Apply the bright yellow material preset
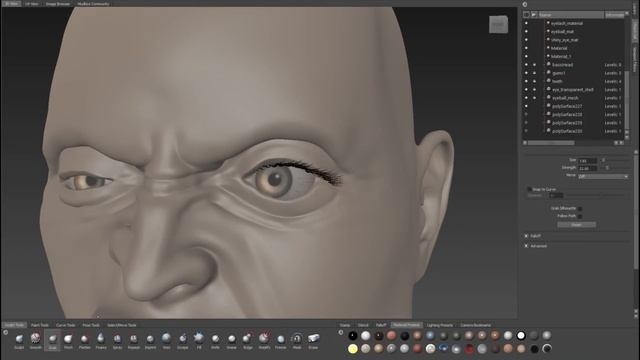This screenshot has height=360, width=640. click(353, 349)
